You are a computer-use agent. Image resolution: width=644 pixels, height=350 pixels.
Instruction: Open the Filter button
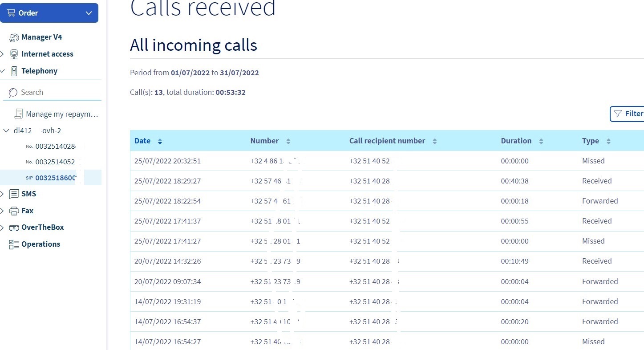click(628, 114)
